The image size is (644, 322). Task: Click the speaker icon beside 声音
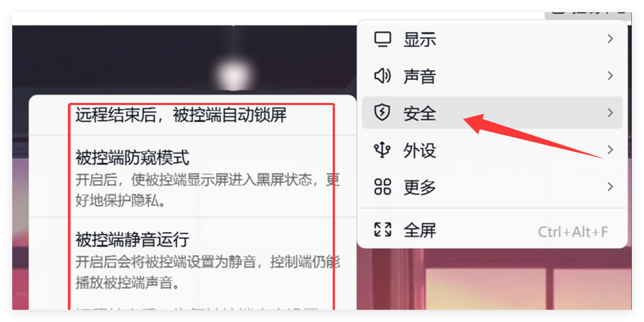pyautogui.click(x=382, y=76)
